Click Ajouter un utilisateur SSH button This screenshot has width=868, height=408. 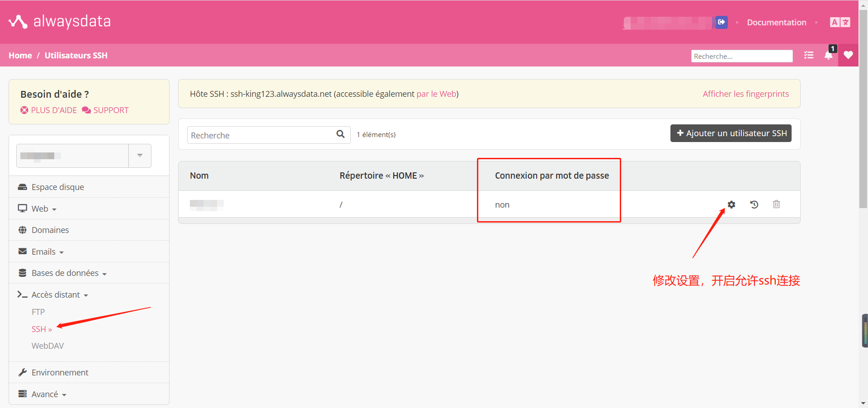click(x=731, y=133)
